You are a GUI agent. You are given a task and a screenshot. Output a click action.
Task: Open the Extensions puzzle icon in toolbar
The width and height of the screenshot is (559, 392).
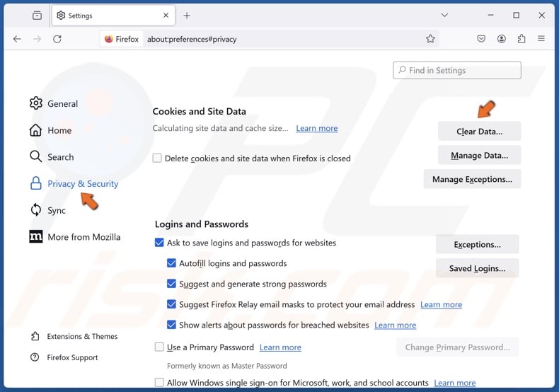click(521, 39)
